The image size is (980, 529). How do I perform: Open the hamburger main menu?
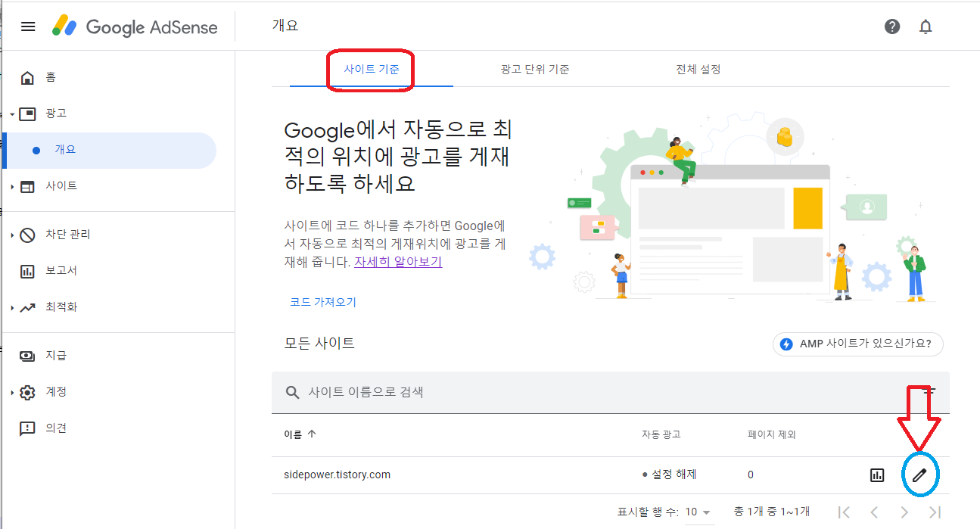28,26
